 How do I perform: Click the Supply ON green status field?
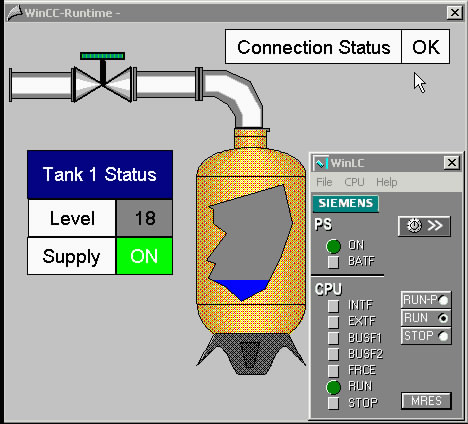(x=144, y=256)
